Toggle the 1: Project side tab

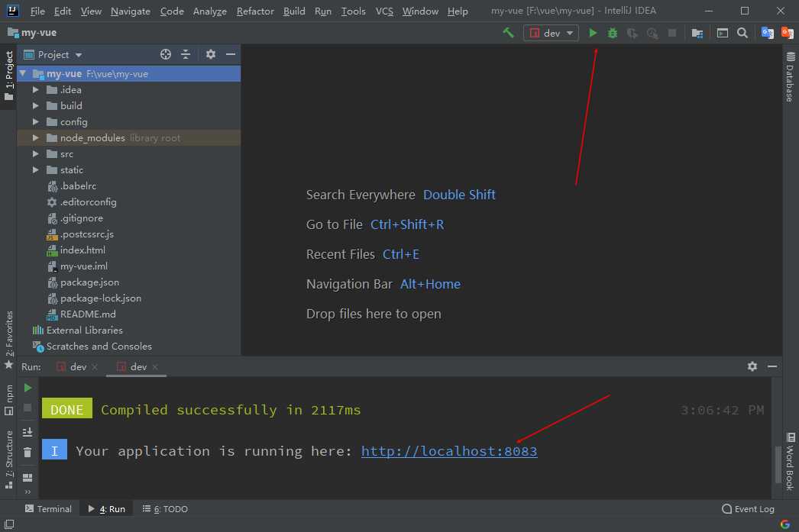(x=8, y=75)
